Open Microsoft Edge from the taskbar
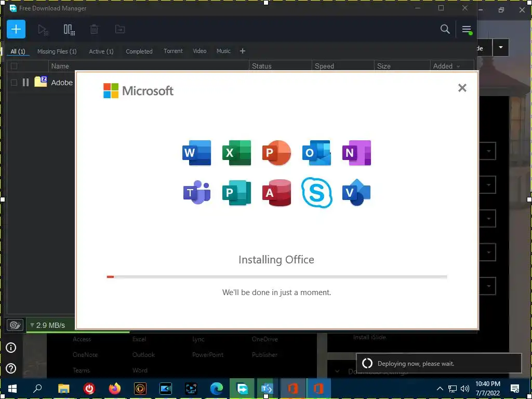 pyautogui.click(x=217, y=389)
